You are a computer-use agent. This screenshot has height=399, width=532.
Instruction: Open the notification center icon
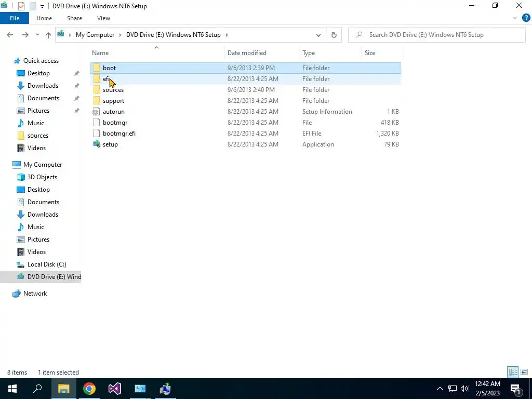click(x=515, y=389)
